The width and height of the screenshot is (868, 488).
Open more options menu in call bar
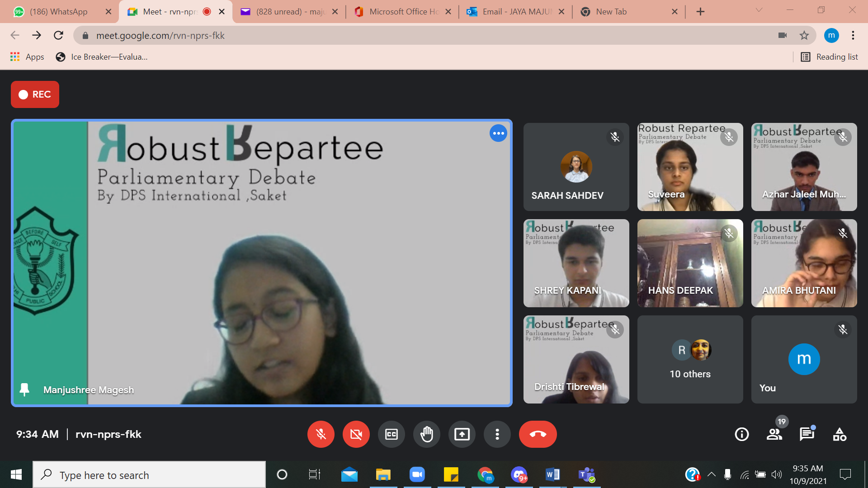tap(497, 434)
